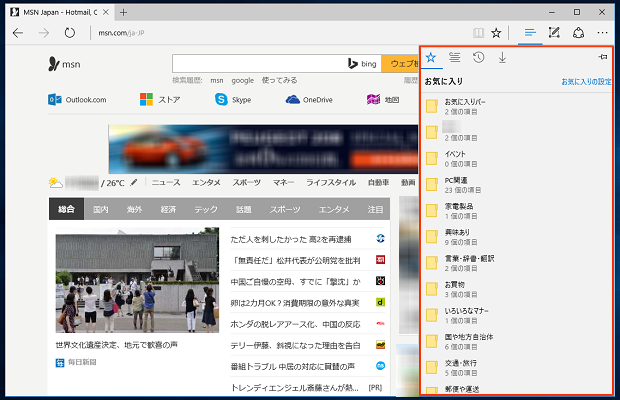Open headline ホンダの脱レアアース化、中国の反応
620x400 pixels.
click(295, 324)
